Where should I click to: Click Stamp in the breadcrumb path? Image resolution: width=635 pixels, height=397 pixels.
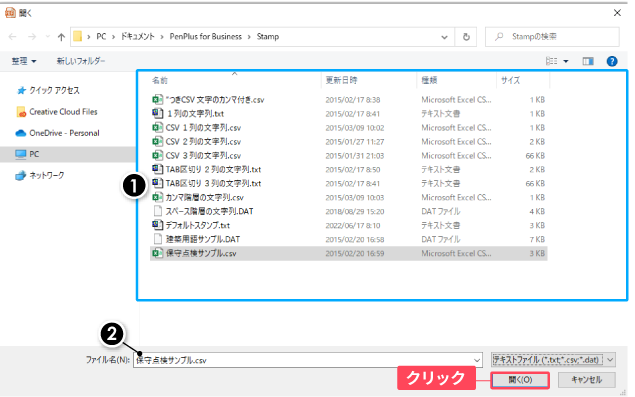[268, 37]
